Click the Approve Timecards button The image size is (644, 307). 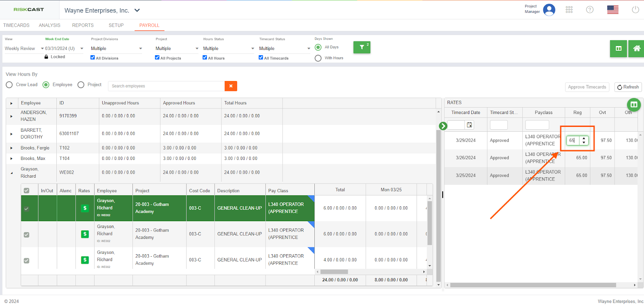(587, 87)
